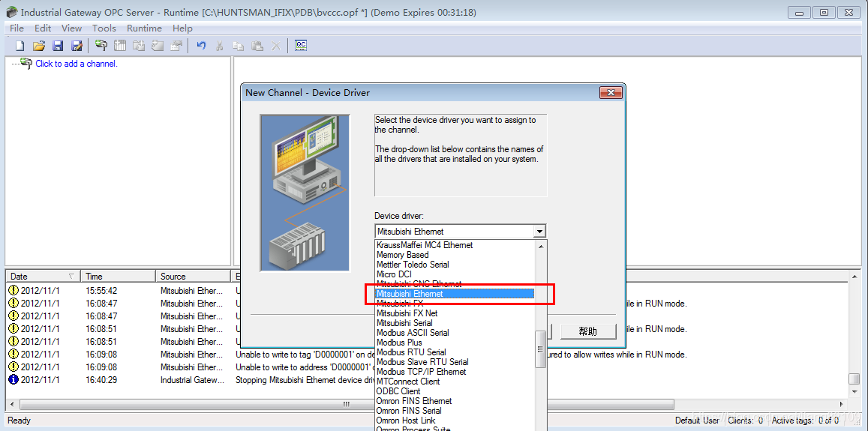Click the Delete X toolbar icon
The image size is (868, 431).
tap(275, 46)
